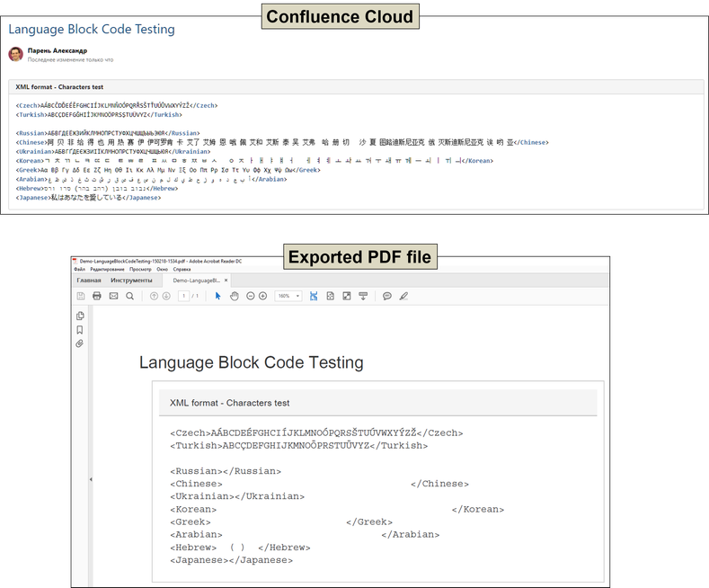Switch to full screen mode icon
The height and width of the screenshot is (588, 709).
(346, 296)
